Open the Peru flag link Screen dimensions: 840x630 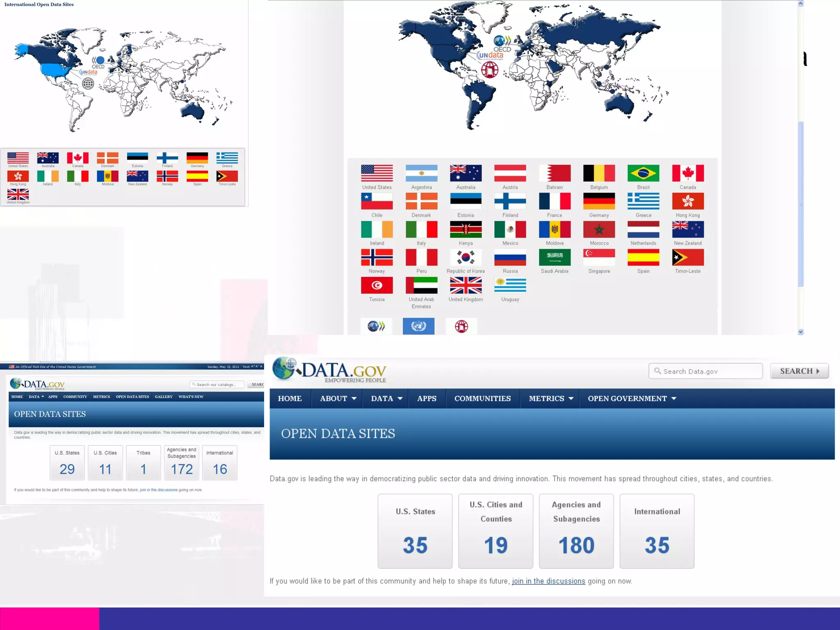coord(421,257)
